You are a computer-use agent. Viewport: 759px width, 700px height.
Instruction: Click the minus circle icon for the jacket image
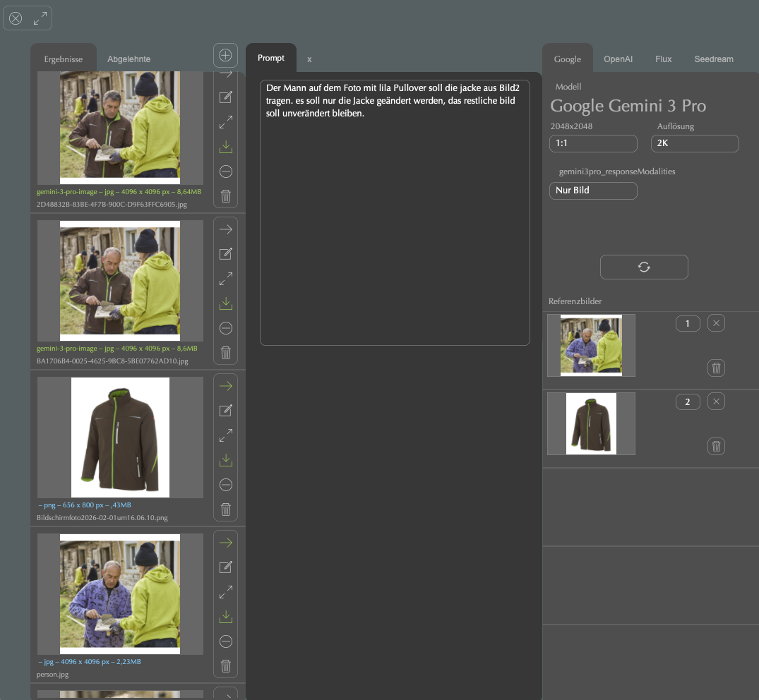[226, 485]
